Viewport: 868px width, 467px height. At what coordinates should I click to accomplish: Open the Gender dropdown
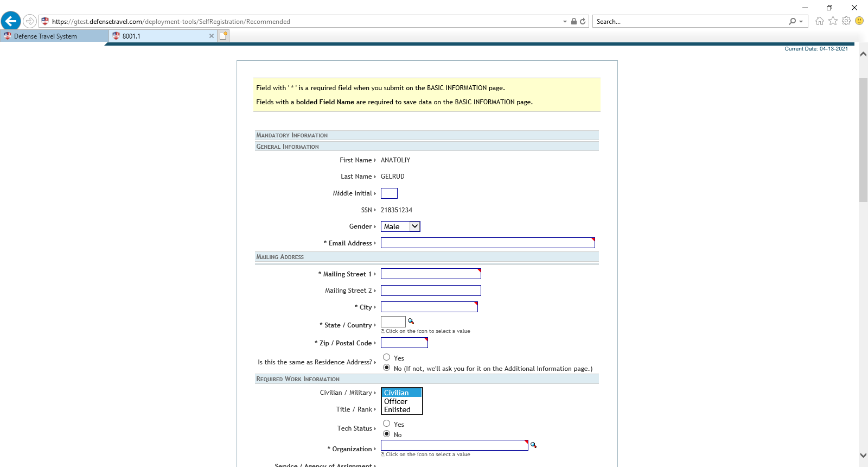pyautogui.click(x=400, y=226)
